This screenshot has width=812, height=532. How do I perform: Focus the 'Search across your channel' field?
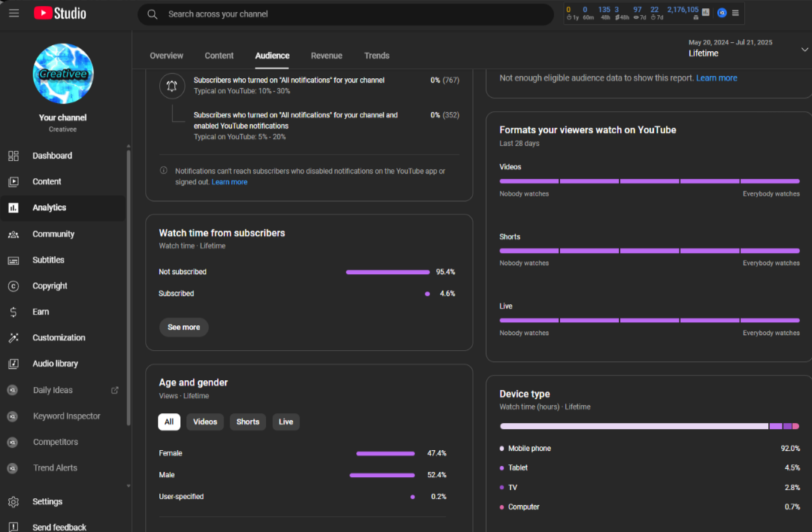345,14
